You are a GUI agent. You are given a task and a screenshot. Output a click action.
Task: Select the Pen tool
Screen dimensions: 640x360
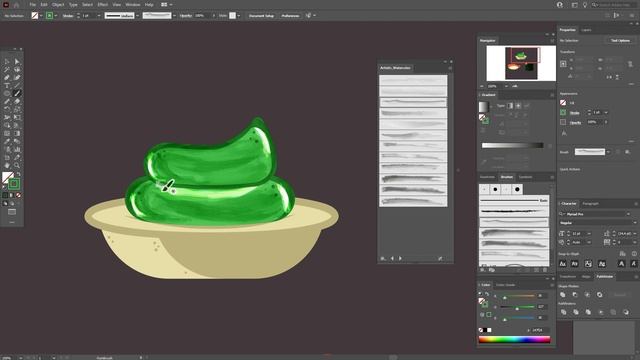(x=7, y=78)
